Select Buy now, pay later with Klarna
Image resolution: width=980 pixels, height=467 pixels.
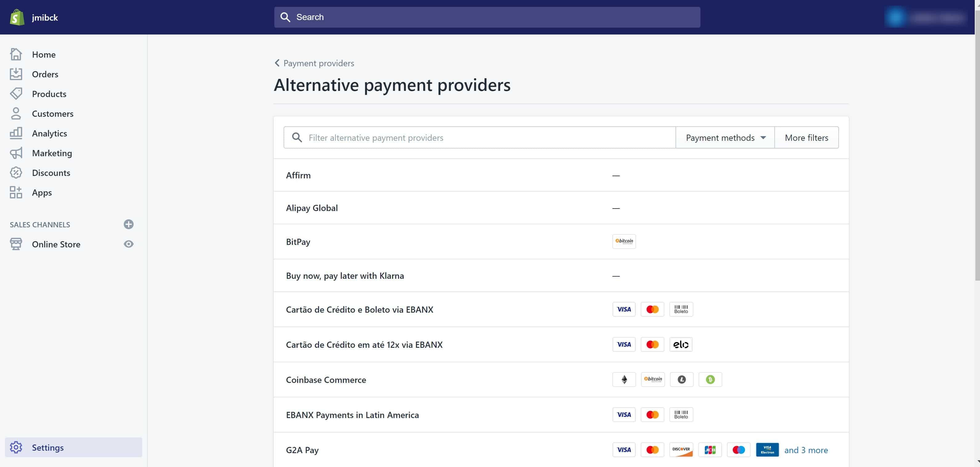coord(561,276)
